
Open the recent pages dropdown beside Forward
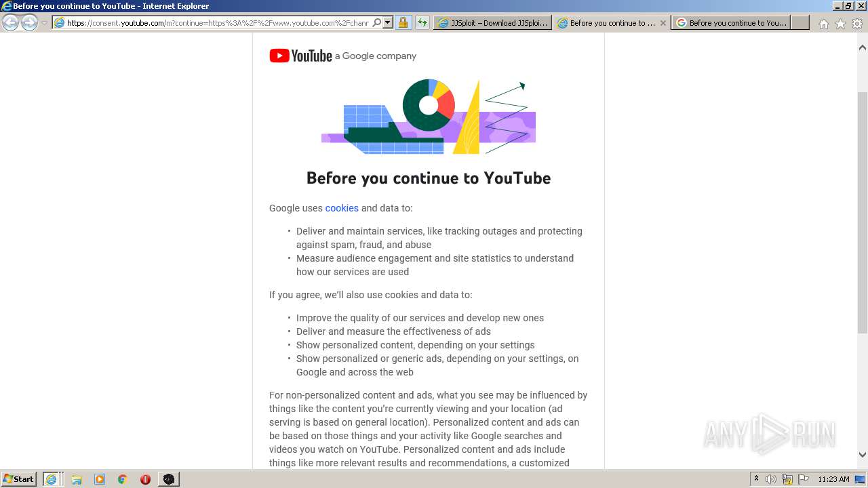click(44, 23)
